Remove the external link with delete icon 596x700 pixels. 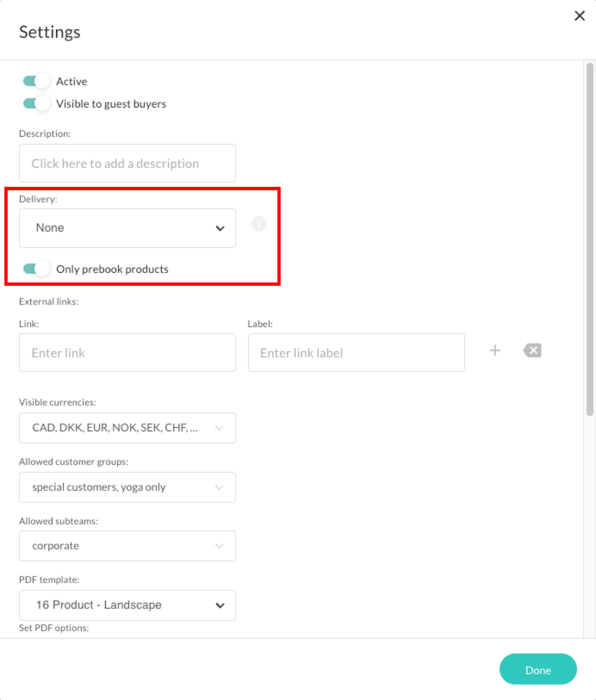(x=532, y=350)
